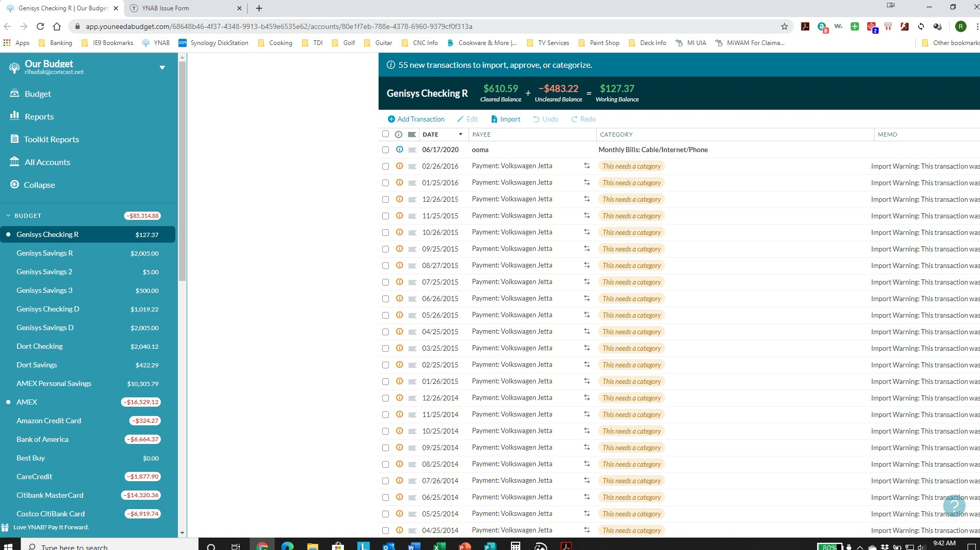Sort using the DATE column dropdown arrow
The image size is (980, 550).
(x=460, y=135)
